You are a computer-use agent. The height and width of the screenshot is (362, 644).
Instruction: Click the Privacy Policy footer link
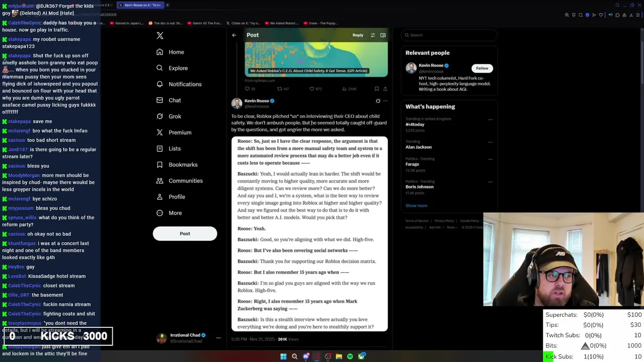444,221
